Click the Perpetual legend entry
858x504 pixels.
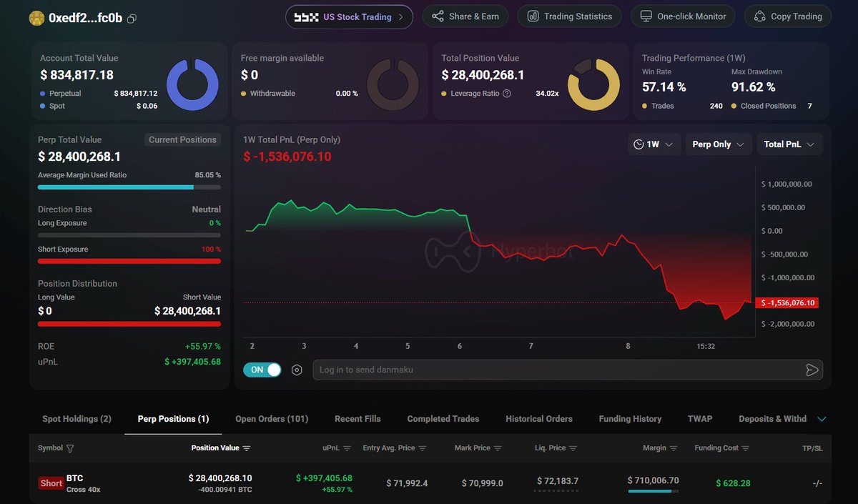click(x=61, y=94)
